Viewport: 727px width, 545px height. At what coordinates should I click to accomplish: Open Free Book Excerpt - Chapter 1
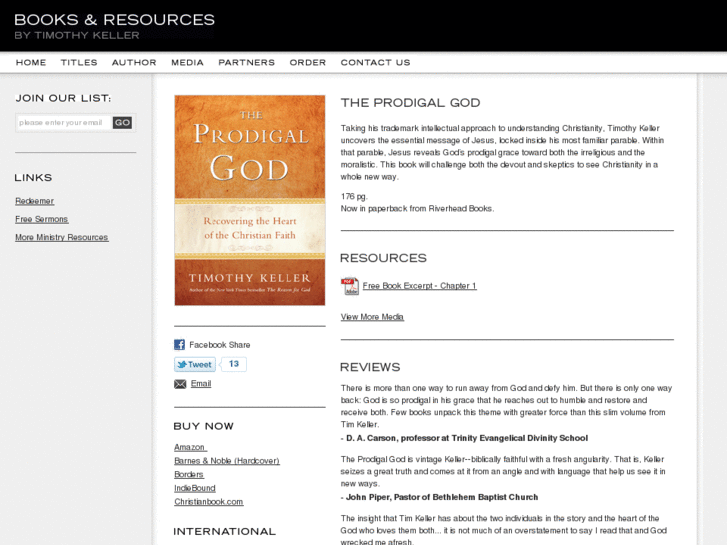pos(420,286)
